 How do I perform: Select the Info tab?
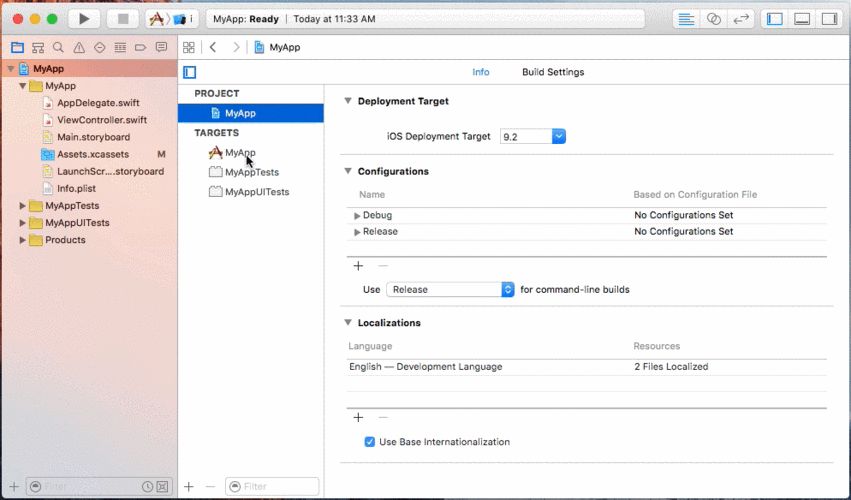[x=480, y=72]
